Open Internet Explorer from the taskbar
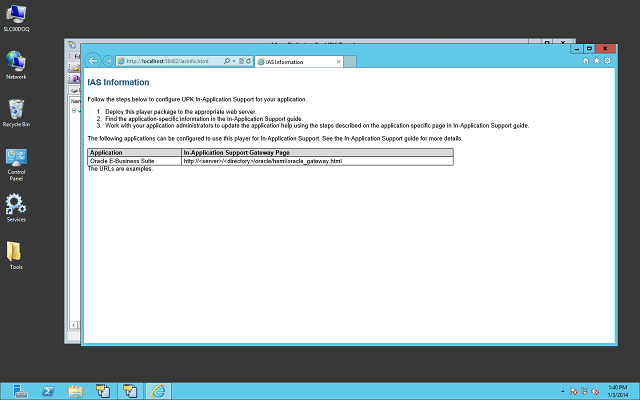The width and height of the screenshot is (640, 400). coord(159,390)
